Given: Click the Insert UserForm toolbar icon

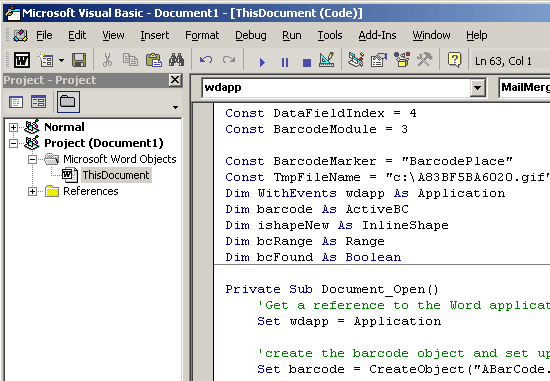Looking at the screenshot, I should 45,60.
